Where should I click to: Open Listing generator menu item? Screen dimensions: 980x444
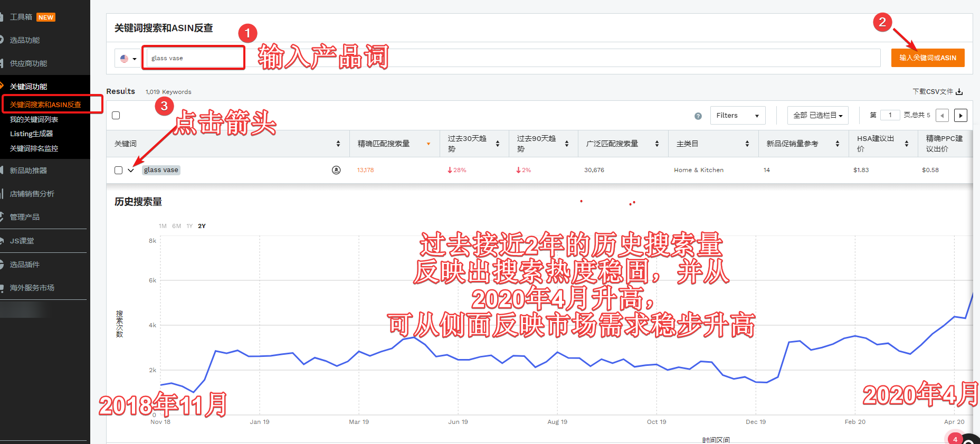coord(32,134)
